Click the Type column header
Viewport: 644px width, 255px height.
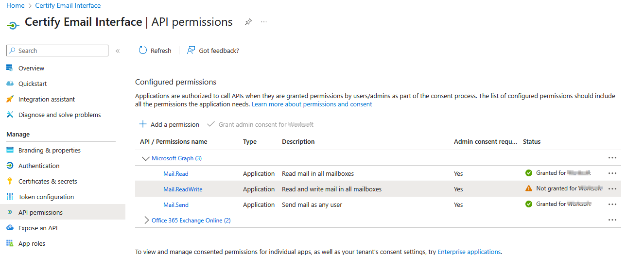pos(250,142)
